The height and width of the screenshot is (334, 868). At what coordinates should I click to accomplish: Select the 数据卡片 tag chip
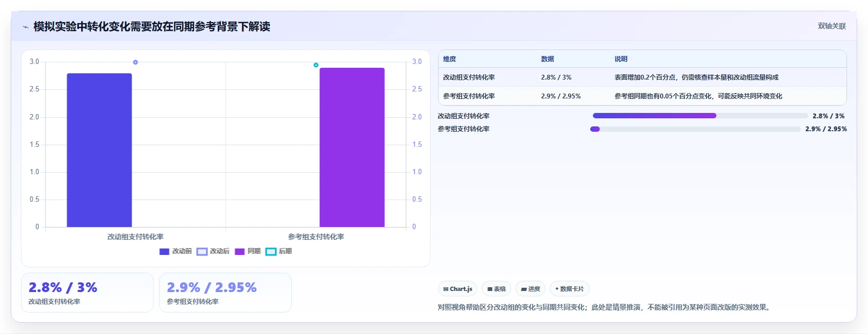570,289
